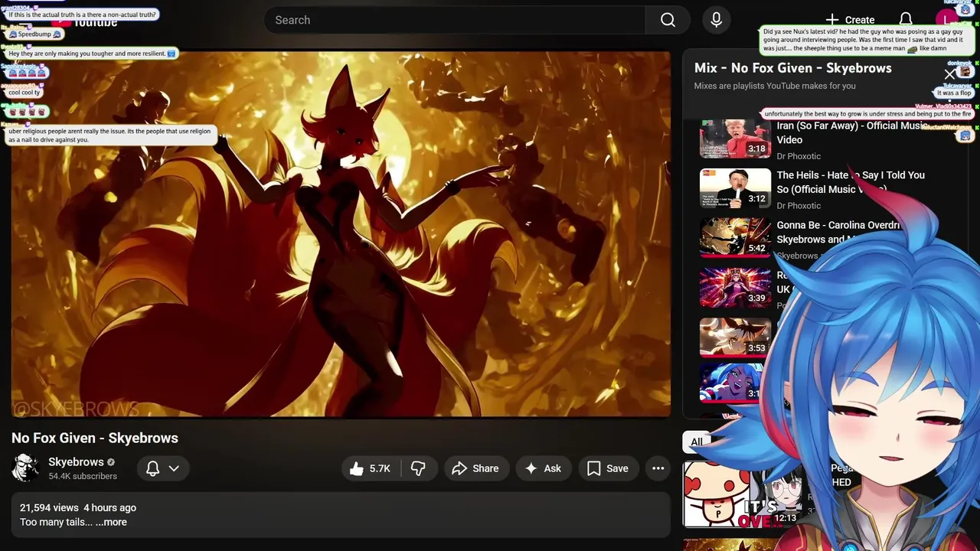Play the Gonna Be 5:42 thumbnail
This screenshot has width=980, height=551.
click(x=735, y=238)
